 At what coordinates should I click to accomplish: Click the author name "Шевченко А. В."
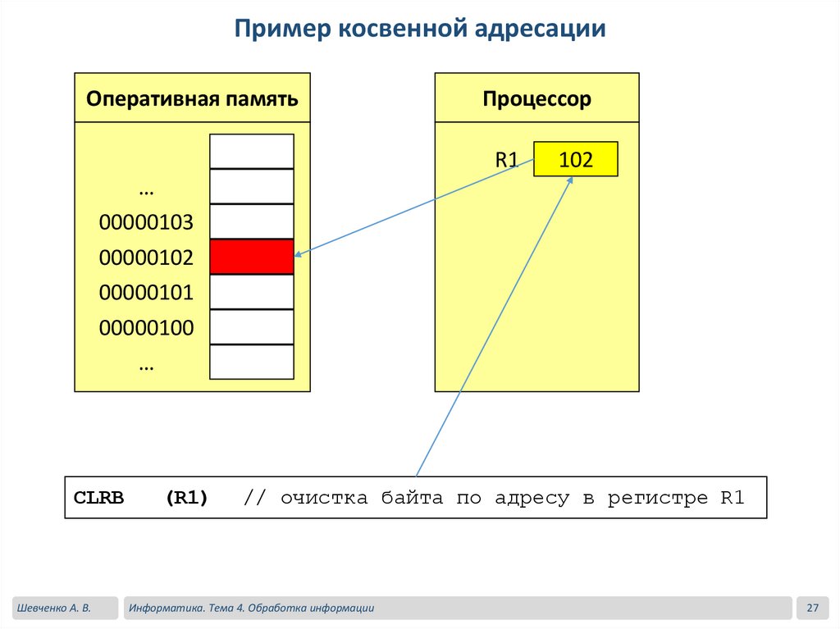tap(54, 608)
